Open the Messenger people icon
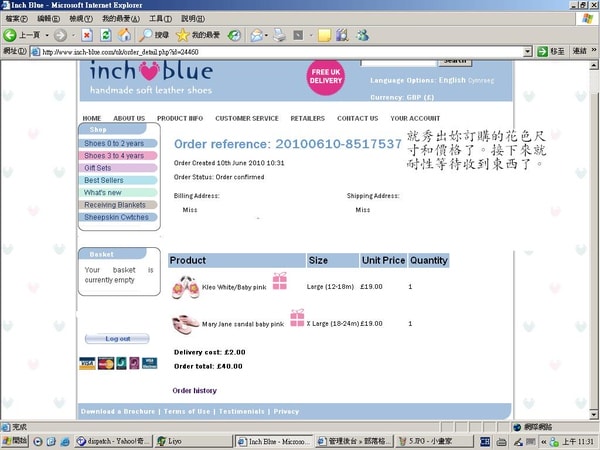The width and height of the screenshot is (600, 450). [362, 35]
